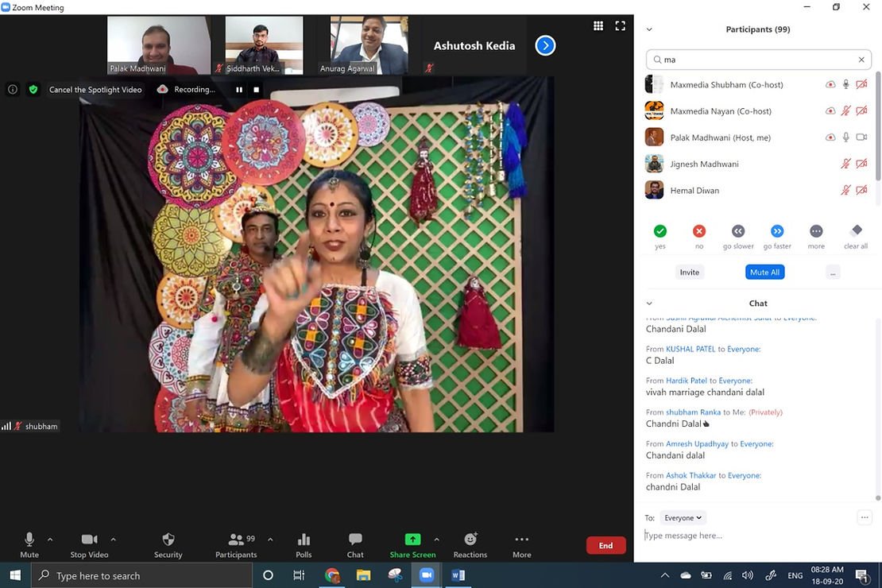Open the Security shield options
The height and width of the screenshot is (588, 882).
(x=168, y=540)
